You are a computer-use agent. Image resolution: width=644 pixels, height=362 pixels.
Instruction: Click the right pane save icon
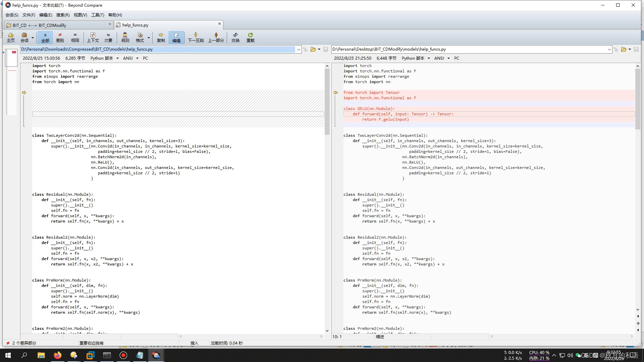[x=636, y=49]
